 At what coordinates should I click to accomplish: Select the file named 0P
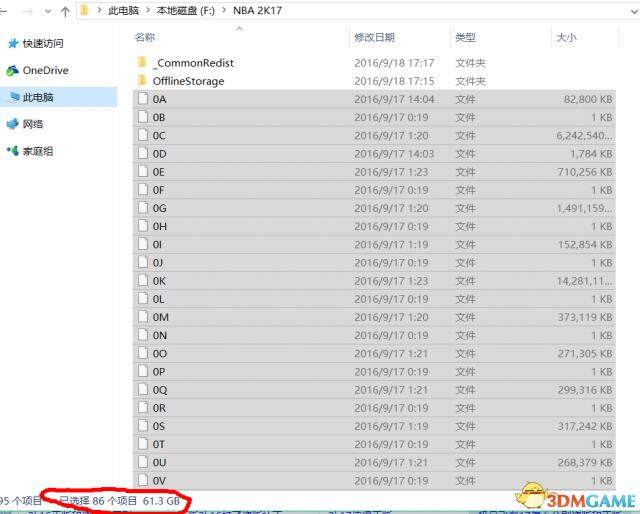(159, 372)
